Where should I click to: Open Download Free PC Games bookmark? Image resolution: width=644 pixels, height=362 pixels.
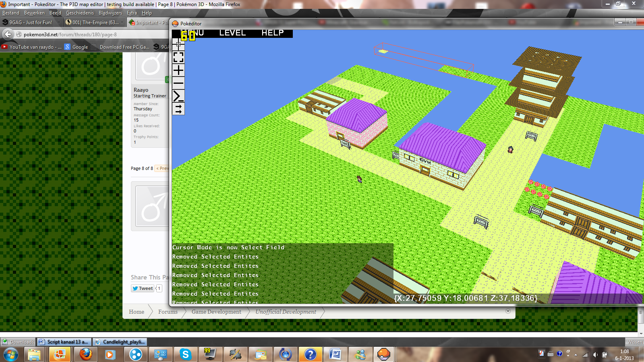pyautogui.click(x=120, y=47)
